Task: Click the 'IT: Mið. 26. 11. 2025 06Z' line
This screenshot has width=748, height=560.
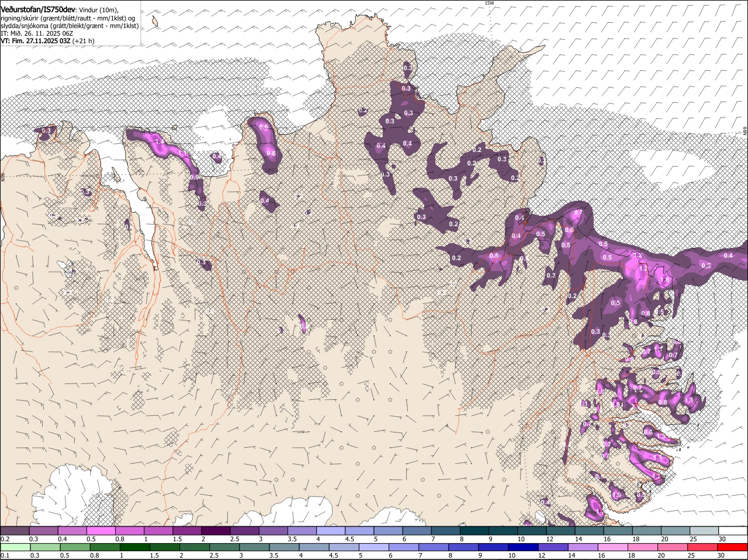Action: pos(36,33)
